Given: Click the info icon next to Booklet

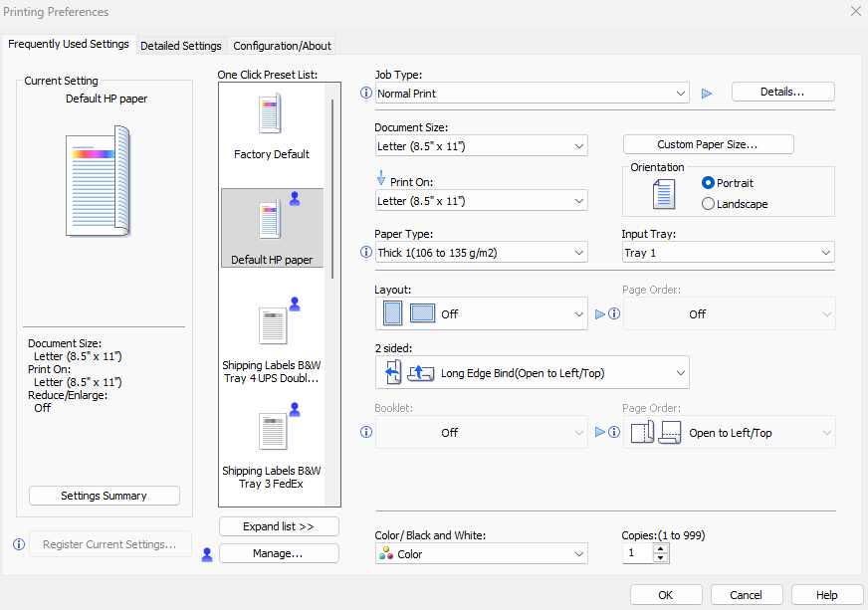Looking at the screenshot, I should [x=365, y=432].
